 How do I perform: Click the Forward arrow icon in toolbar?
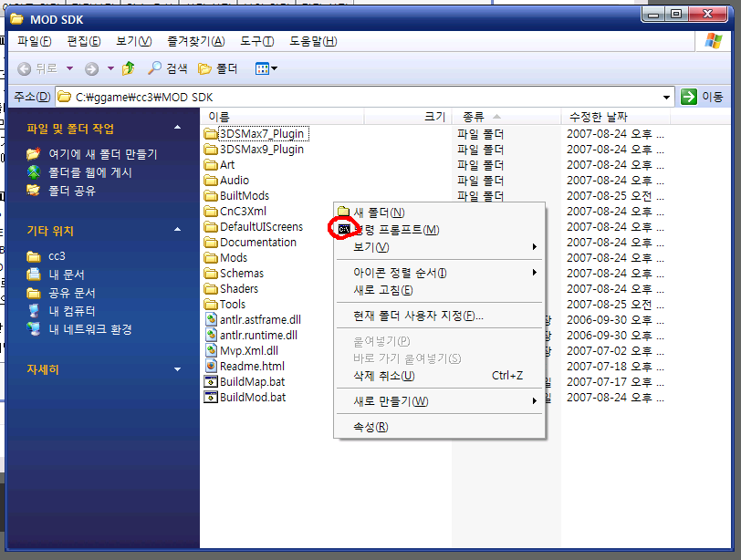point(91,69)
